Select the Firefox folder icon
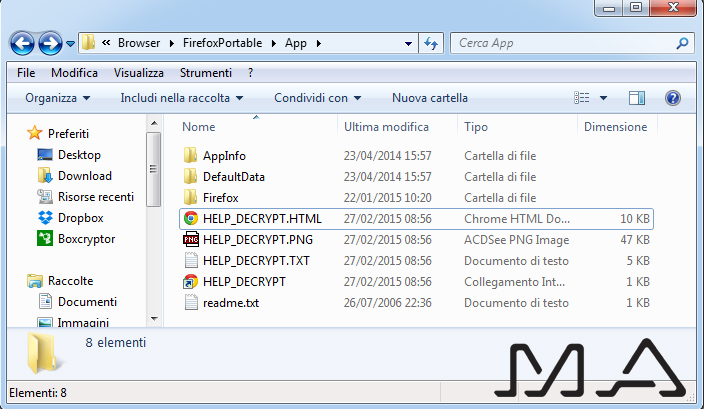 pos(190,198)
